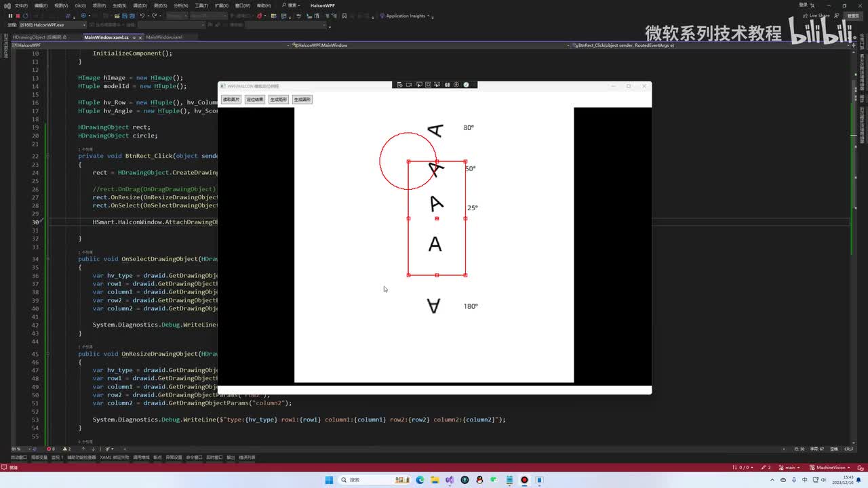Screen dimensions: 868x488
Task: Click the Redo icon in the toolbar
Action: [155, 16]
